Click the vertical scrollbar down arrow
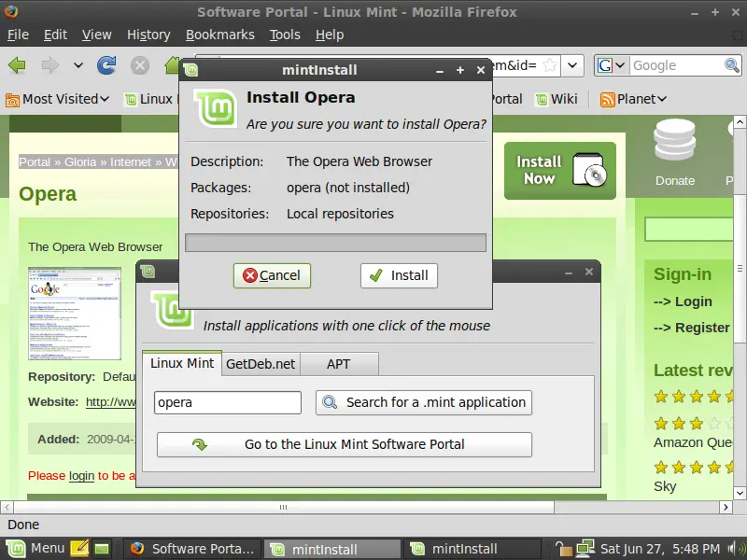The image size is (747, 560). pos(740,493)
